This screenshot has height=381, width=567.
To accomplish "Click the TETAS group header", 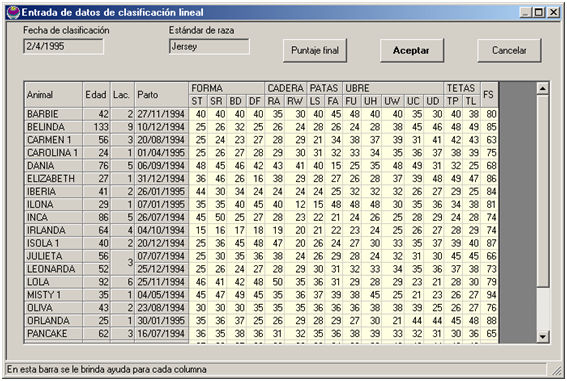I will tap(462, 88).
